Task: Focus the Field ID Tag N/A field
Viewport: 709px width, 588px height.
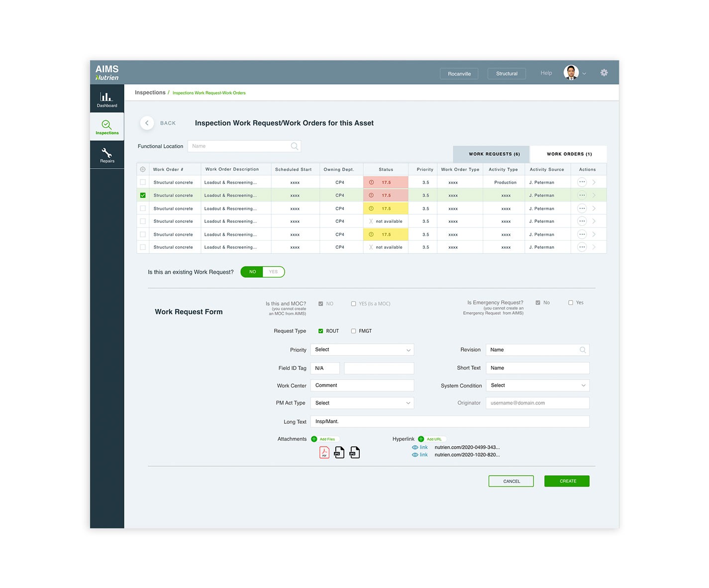Action: coord(325,368)
